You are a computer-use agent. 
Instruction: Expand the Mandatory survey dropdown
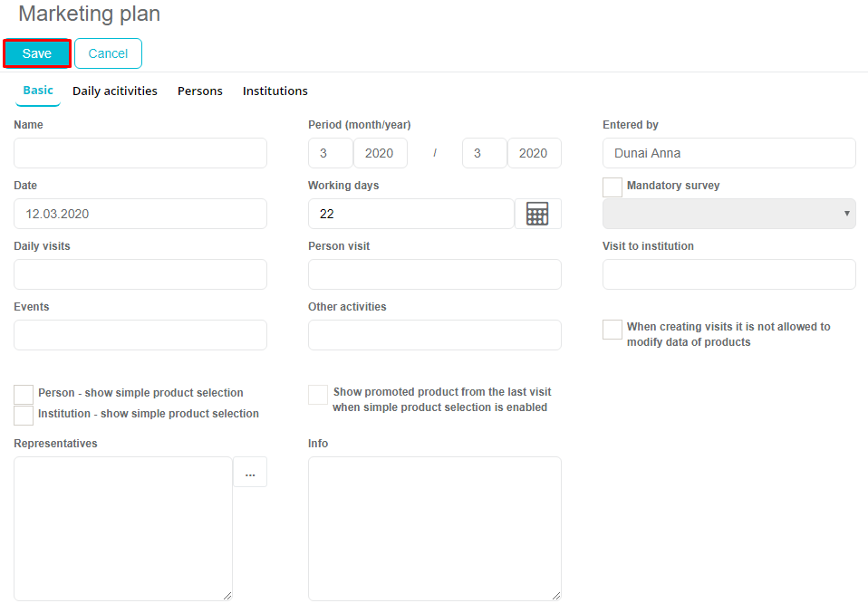coord(728,214)
